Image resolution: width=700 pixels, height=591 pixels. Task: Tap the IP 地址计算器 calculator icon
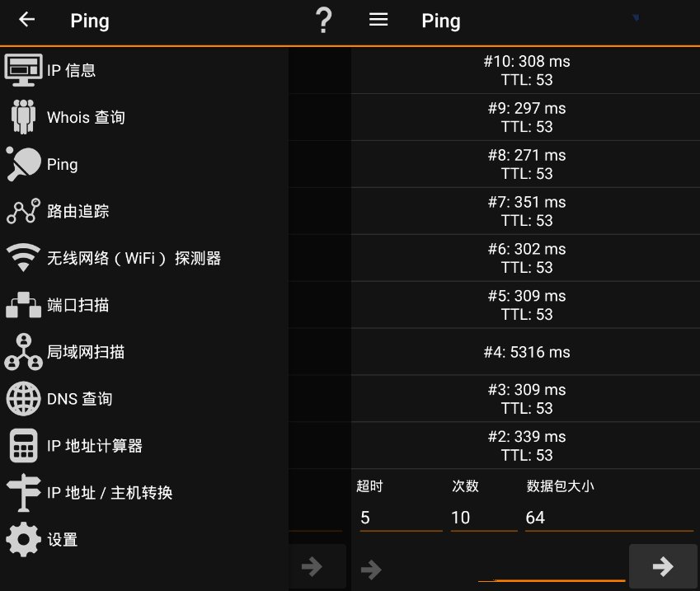[23, 446]
